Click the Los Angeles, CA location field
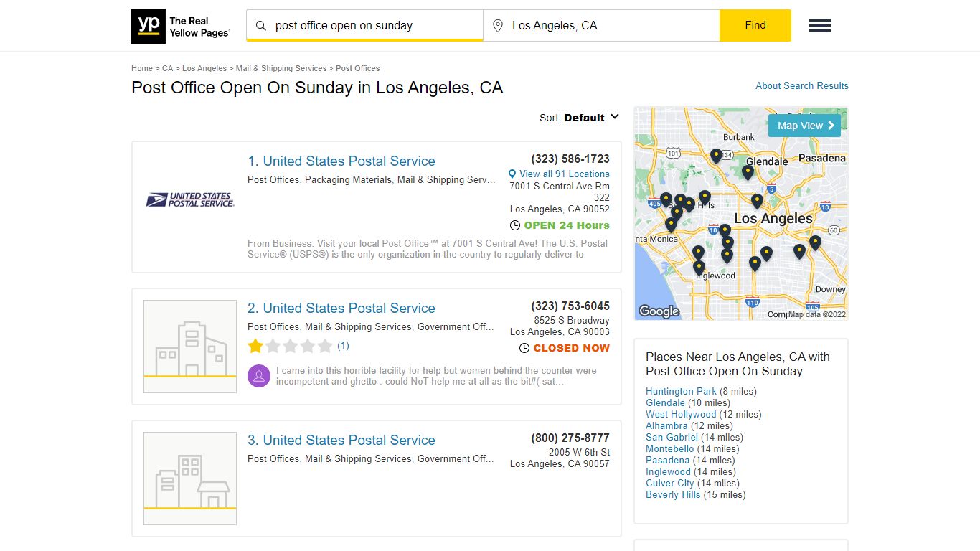The width and height of the screenshot is (980, 551). point(601,26)
